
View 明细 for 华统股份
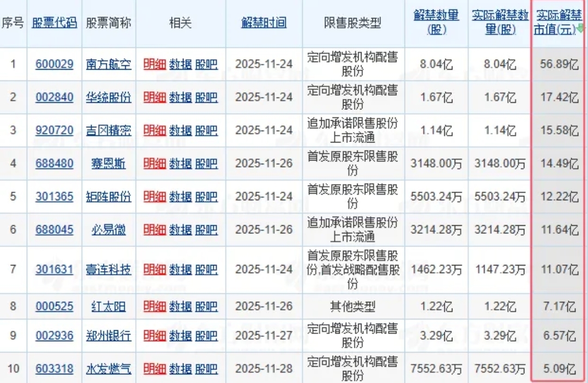[155, 97]
